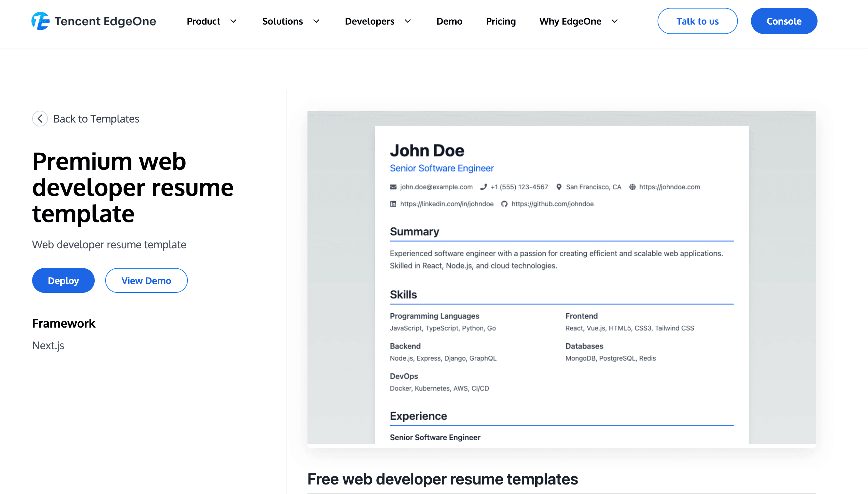Viewport: 868px width, 494px height.
Task: Click the Deploy button
Action: (x=63, y=280)
